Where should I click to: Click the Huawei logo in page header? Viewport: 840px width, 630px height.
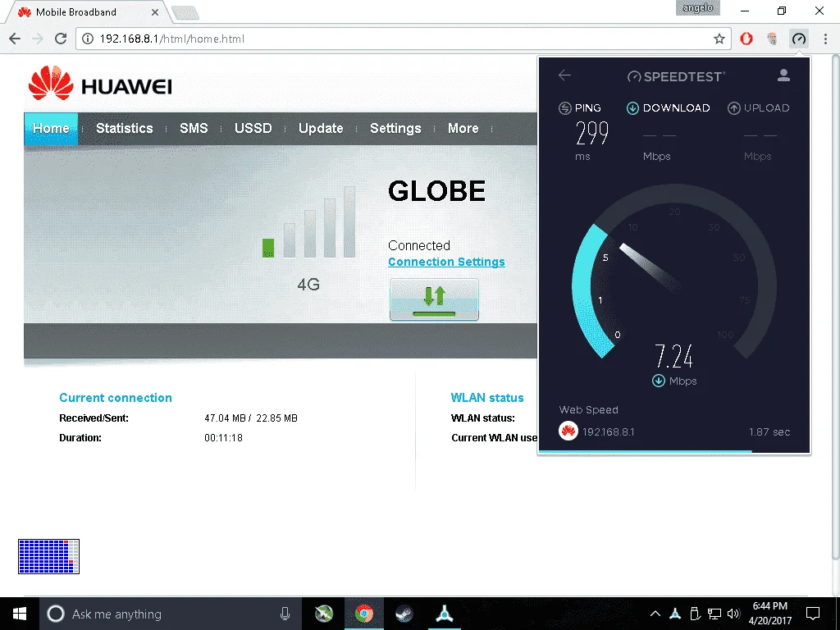(x=100, y=84)
